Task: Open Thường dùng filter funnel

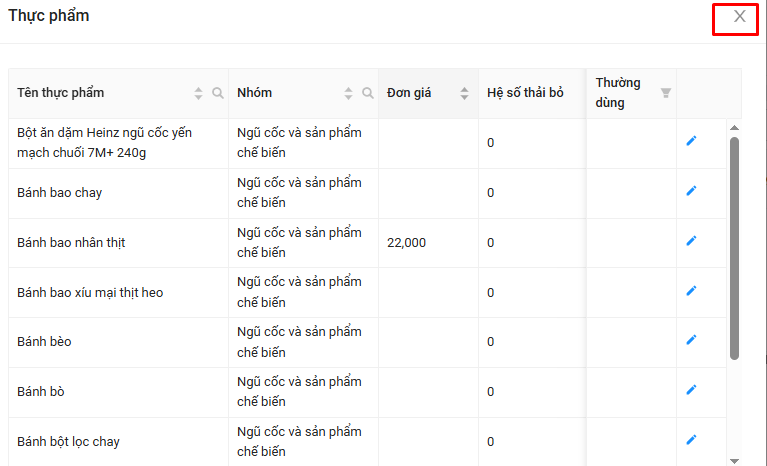Action: click(666, 93)
